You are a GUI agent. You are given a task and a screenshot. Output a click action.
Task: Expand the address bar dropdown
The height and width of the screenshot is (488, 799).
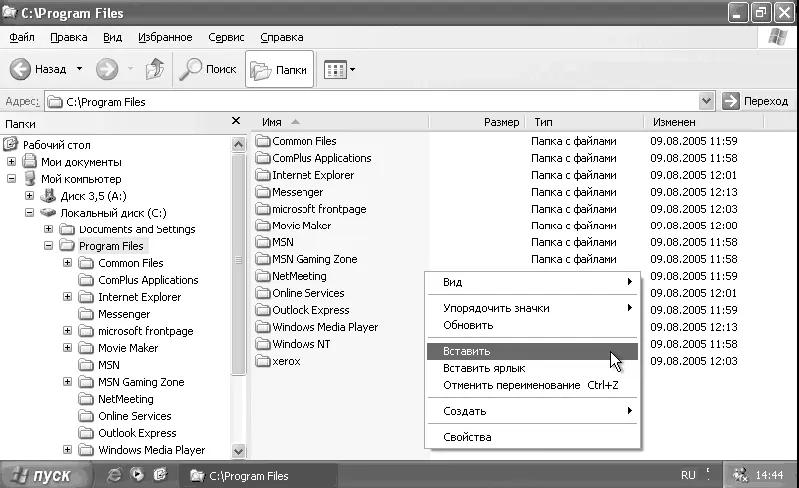[x=706, y=101]
